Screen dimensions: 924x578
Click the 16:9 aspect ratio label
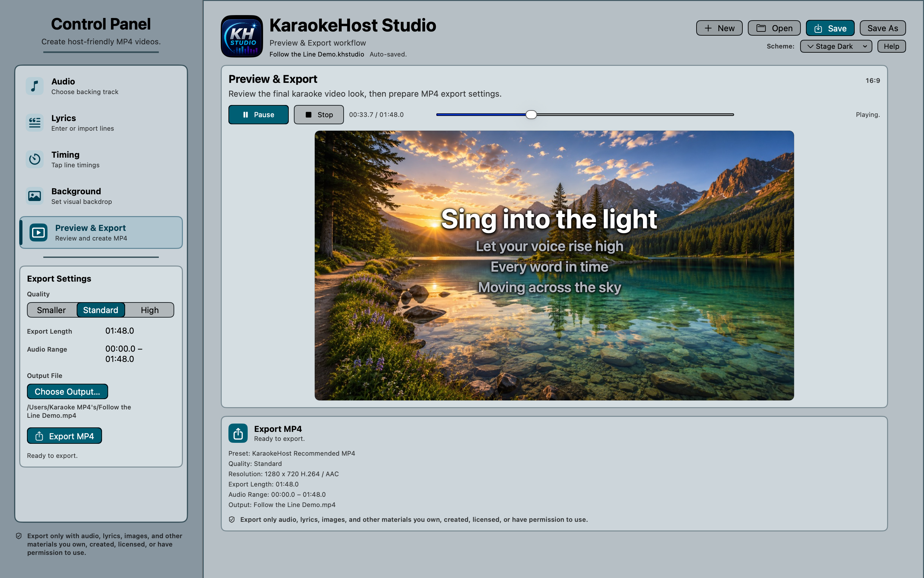[x=872, y=81]
